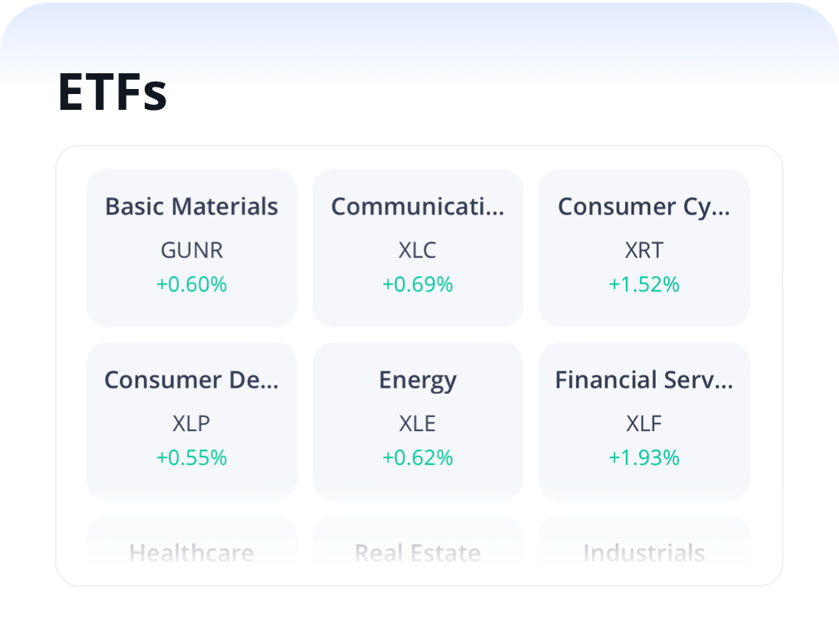
Task: Select the XLE ticker symbol
Action: (417, 423)
